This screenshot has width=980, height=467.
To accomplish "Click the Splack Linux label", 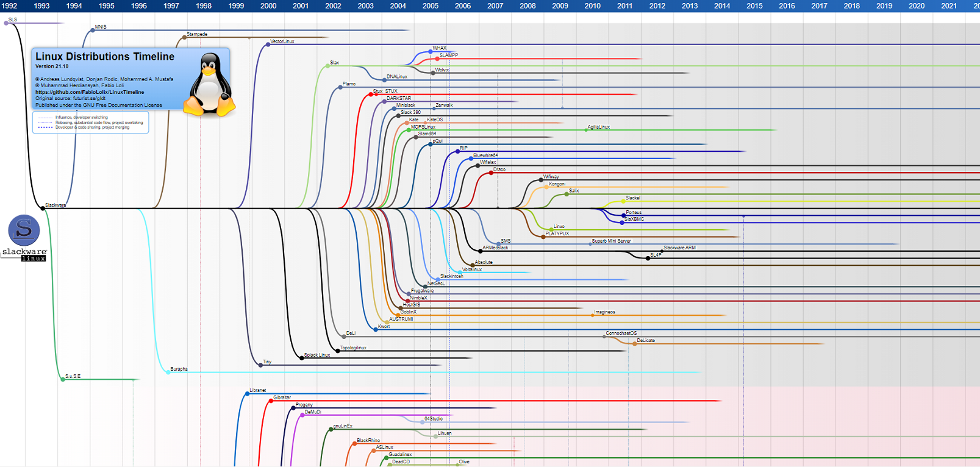I will (317, 355).
